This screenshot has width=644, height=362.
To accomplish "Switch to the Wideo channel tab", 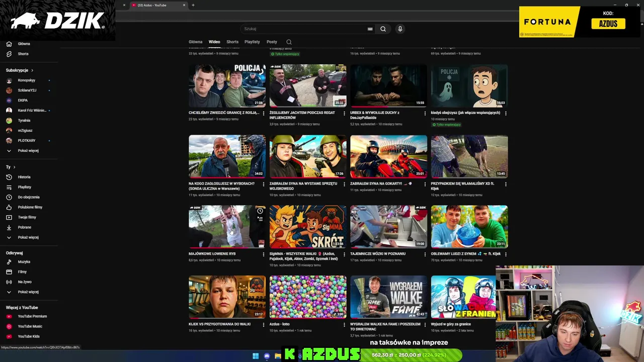I will (x=214, y=42).
